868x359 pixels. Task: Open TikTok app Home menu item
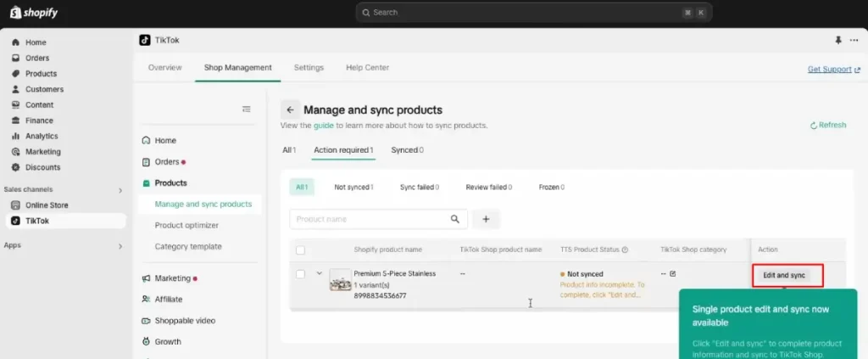click(165, 141)
